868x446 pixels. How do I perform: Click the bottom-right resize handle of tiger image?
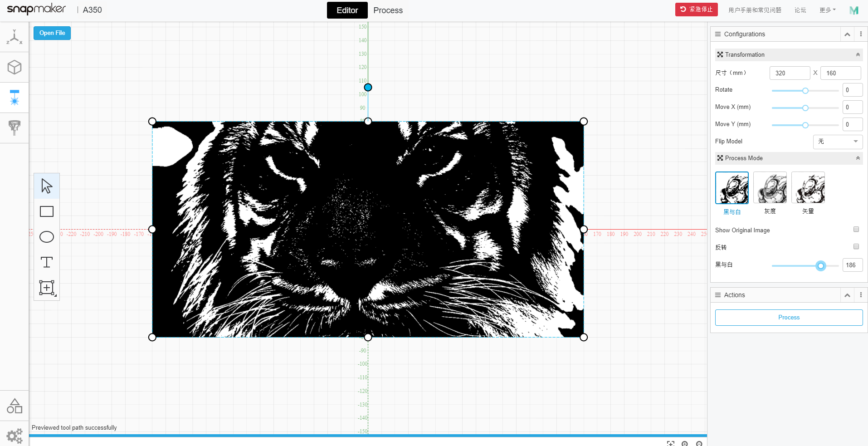click(x=584, y=337)
